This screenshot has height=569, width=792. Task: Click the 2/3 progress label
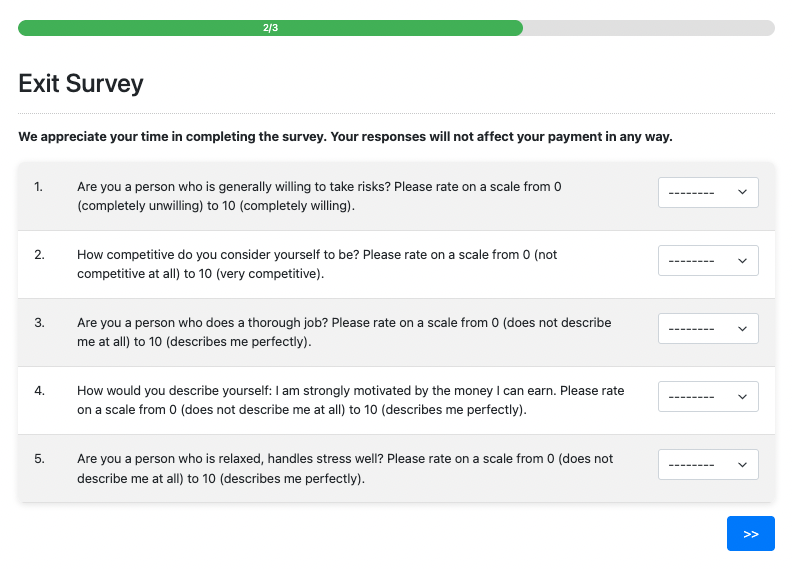270,28
